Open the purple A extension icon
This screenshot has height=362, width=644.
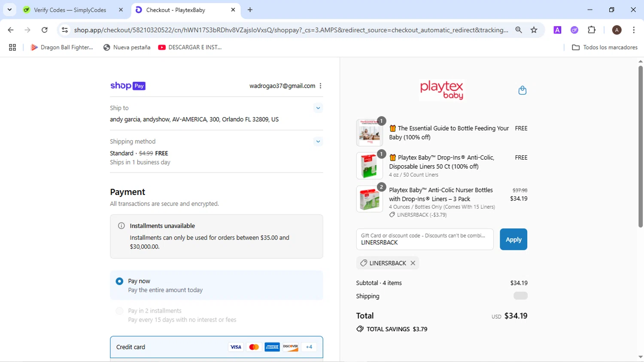click(557, 30)
